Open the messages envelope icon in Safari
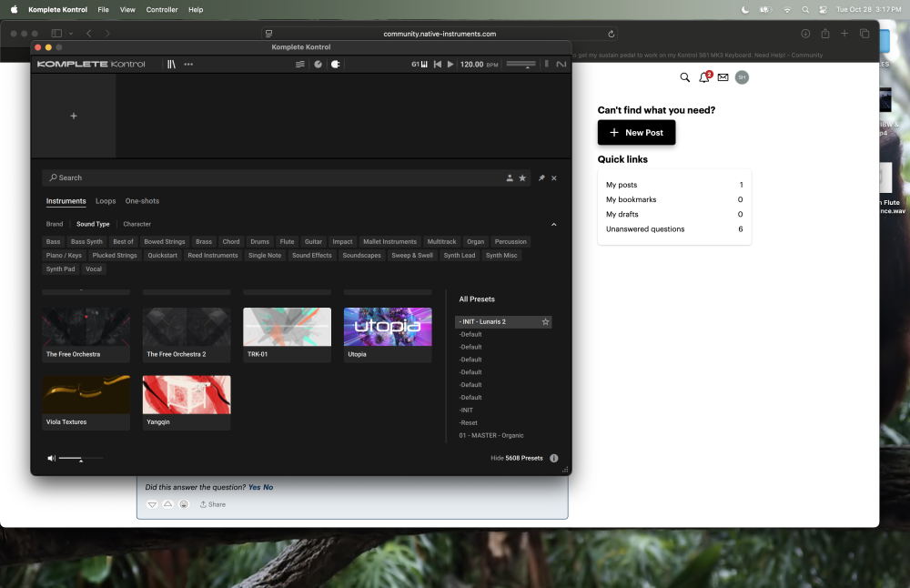The image size is (910, 588). pyautogui.click(x=723, y=77)
